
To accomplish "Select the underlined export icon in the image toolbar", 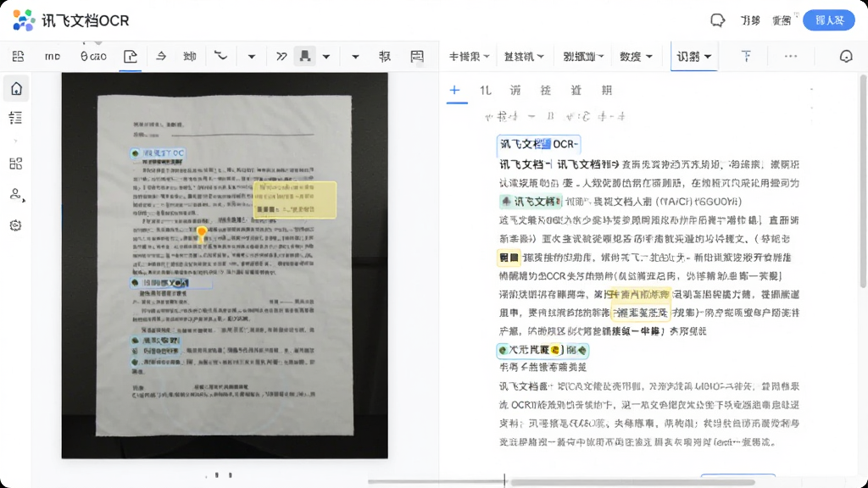I will pos(131,57).
